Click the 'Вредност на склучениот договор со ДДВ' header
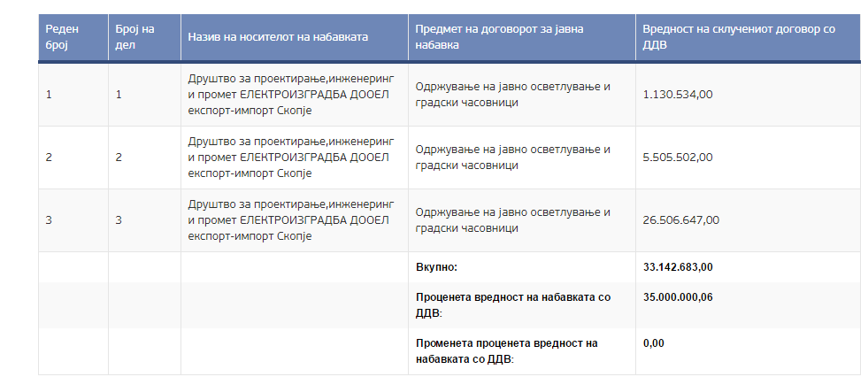Image resolution: width=868 pixels, height=377 pixels. point(738,36)
